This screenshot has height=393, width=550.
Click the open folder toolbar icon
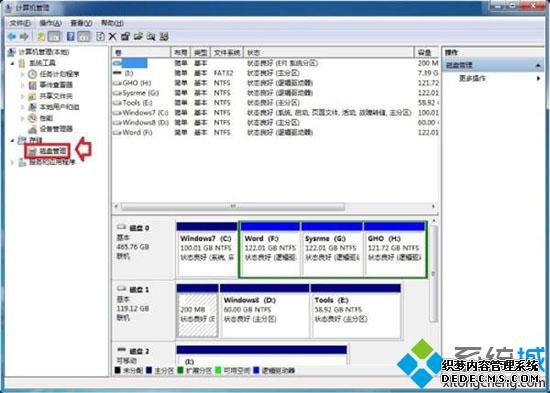(x=138, y=36)
